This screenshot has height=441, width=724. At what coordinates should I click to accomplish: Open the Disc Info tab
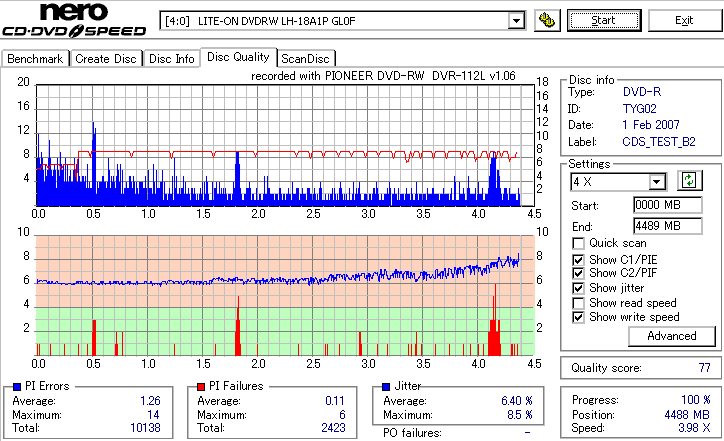171,59
